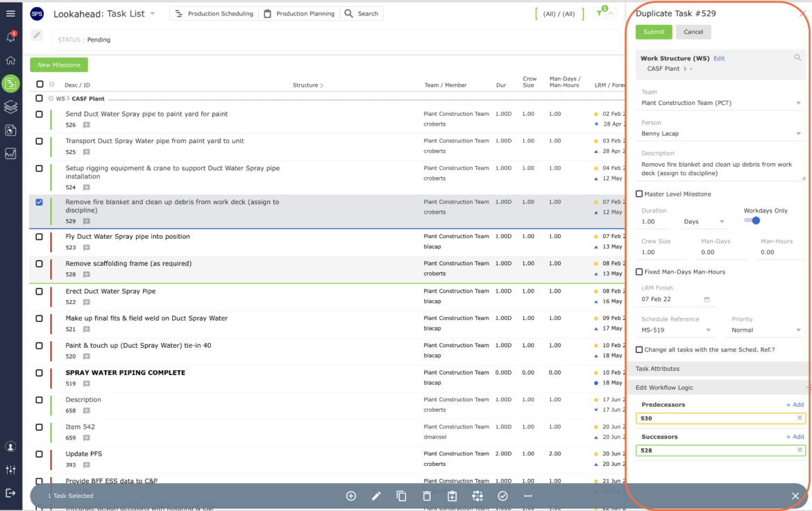The width and height of the screenshot is (812, 511).
Task: Click the SPS logo
Action: (37, 14)
